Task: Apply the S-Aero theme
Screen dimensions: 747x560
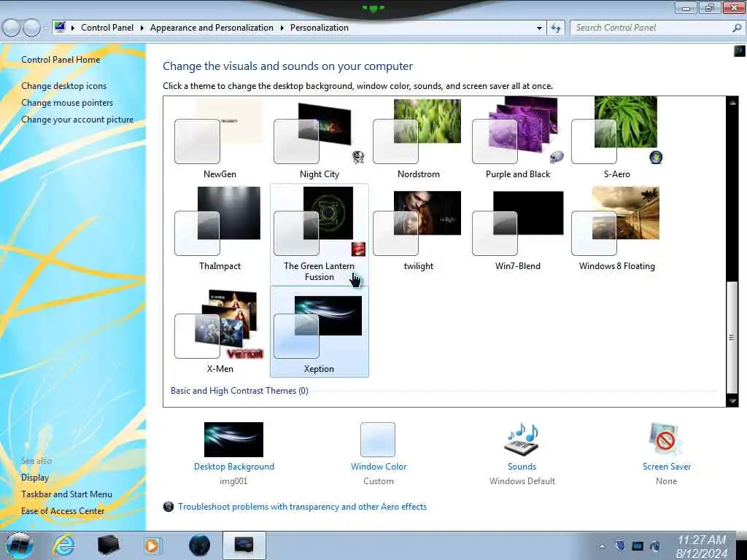Action: point(617,131)
